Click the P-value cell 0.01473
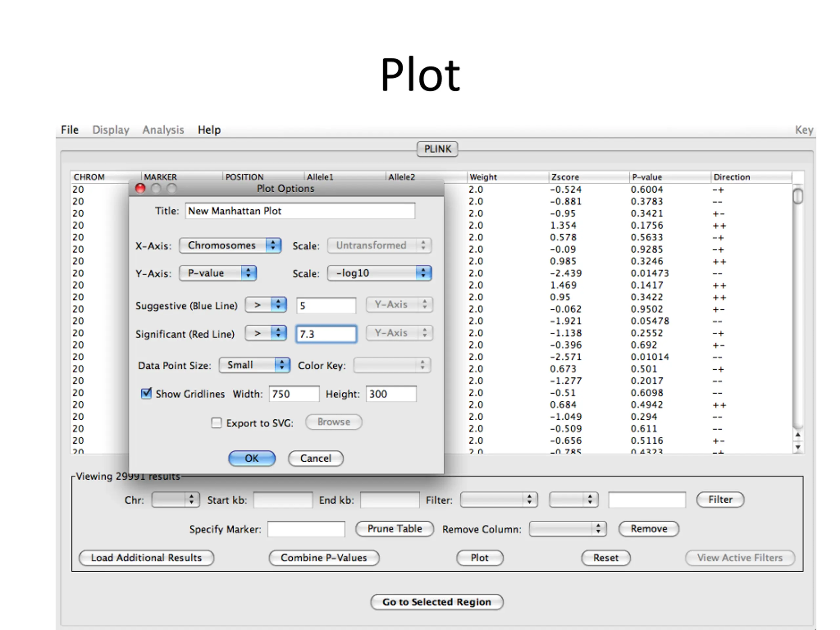The image size is (840, 630). tap(650, 273)
